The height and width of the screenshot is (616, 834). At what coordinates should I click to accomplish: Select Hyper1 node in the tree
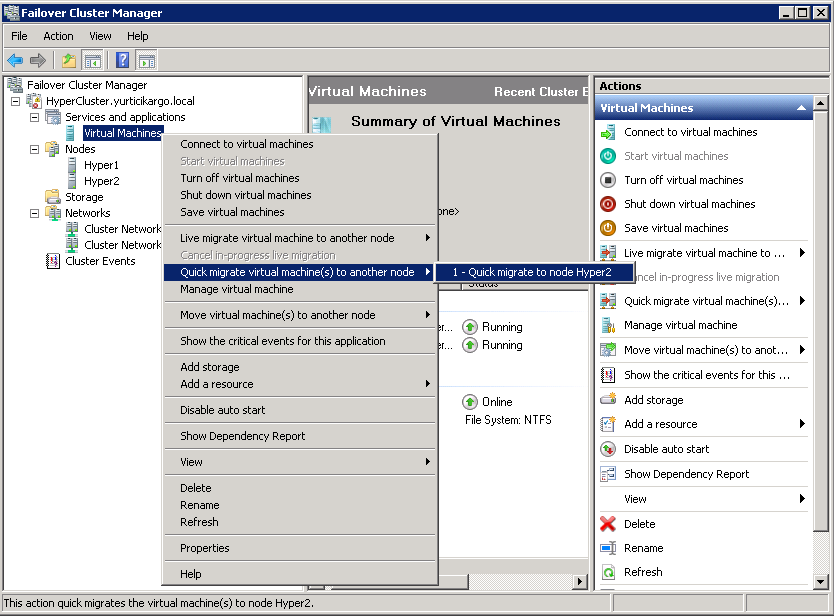click(101, 165)
